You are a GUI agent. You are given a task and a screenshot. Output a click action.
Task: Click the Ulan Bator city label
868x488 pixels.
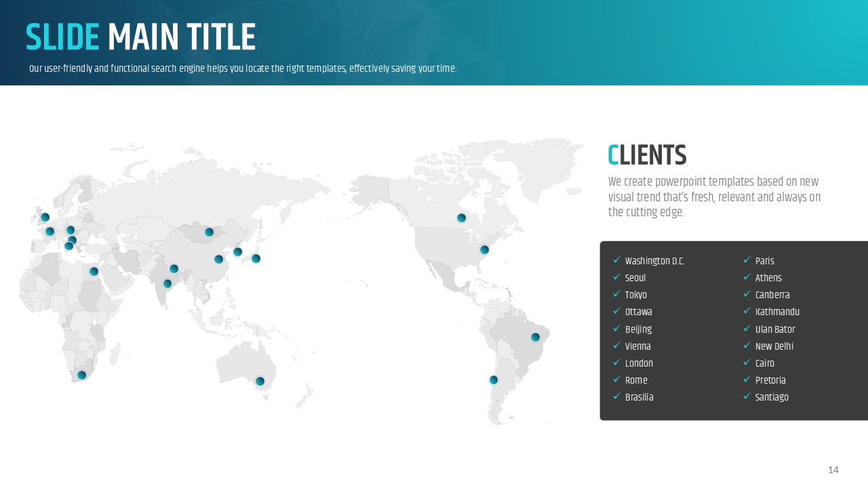pos(775,329)
